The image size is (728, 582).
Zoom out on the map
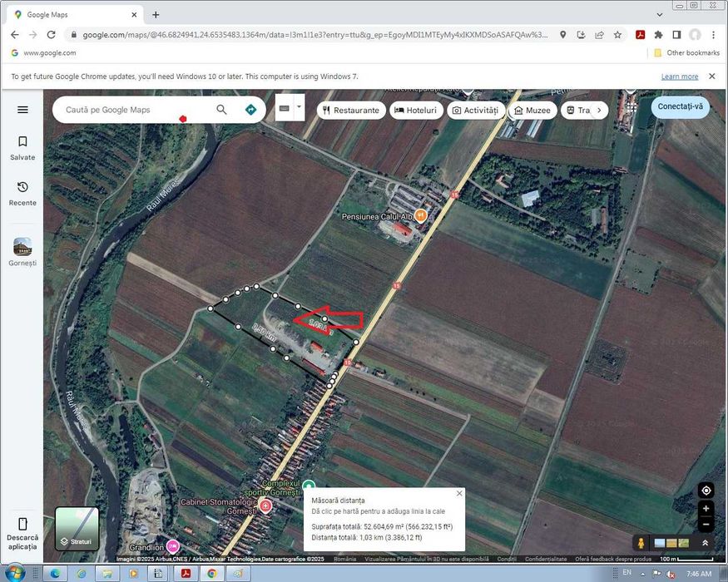706,525
